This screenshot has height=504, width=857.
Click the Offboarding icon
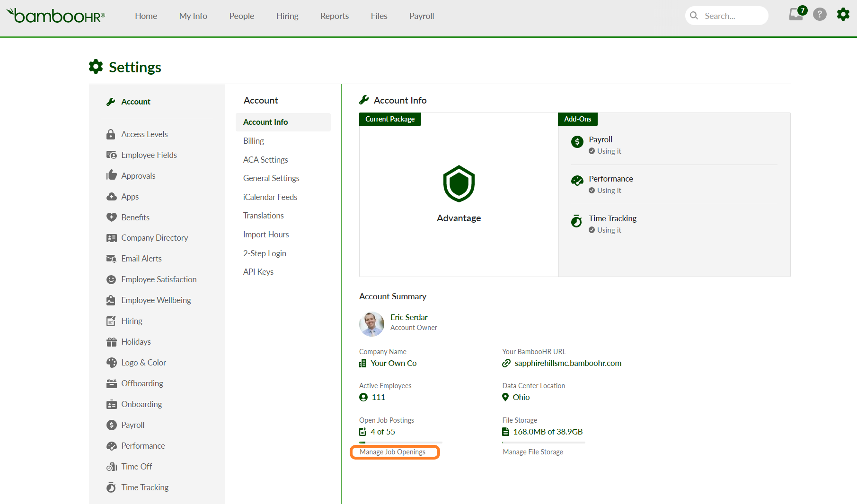[111, 383]
